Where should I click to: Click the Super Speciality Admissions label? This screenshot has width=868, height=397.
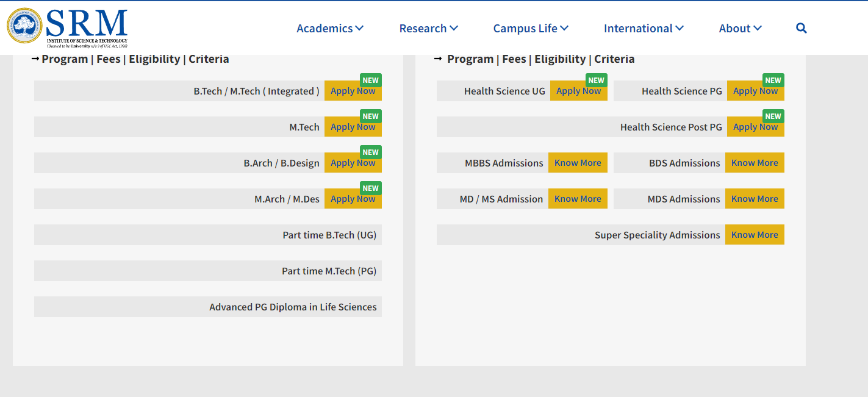[x=658, y=235]
